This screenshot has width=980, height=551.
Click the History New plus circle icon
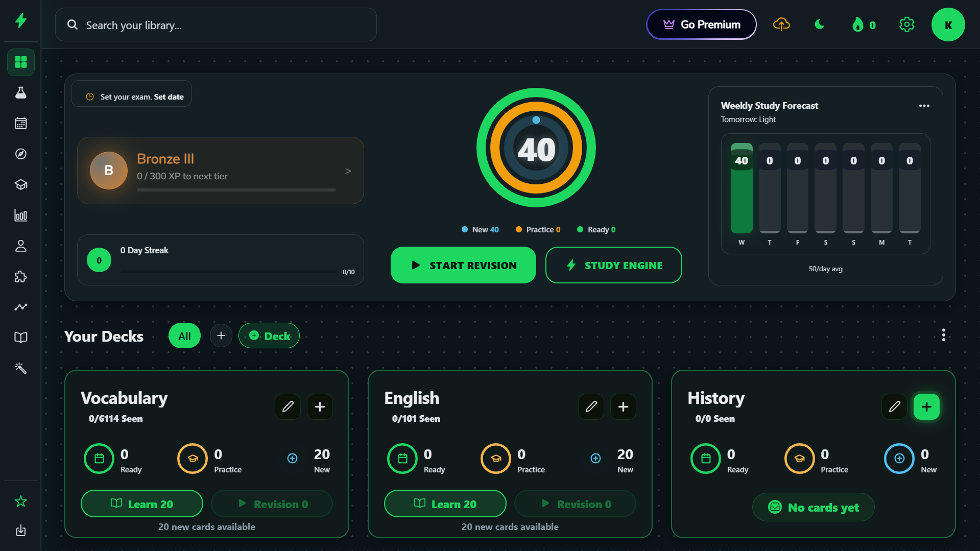tap(899, 459)
